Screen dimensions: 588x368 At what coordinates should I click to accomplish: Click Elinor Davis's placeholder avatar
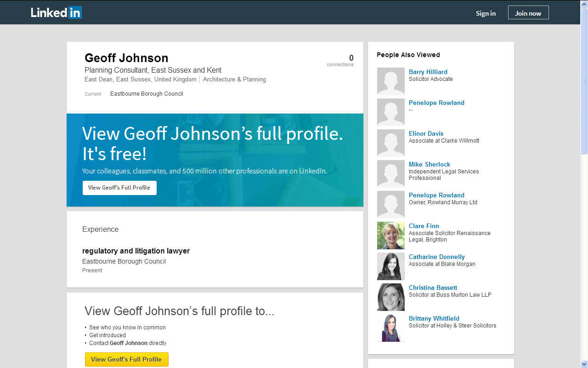[x=390, y=143]
